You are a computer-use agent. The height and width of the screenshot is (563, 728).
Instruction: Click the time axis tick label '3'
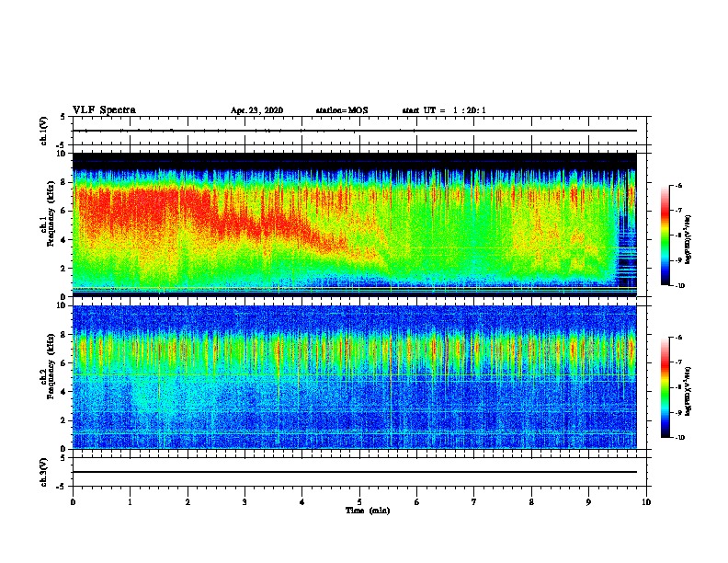pyautogui.click(x=245, y=502)
